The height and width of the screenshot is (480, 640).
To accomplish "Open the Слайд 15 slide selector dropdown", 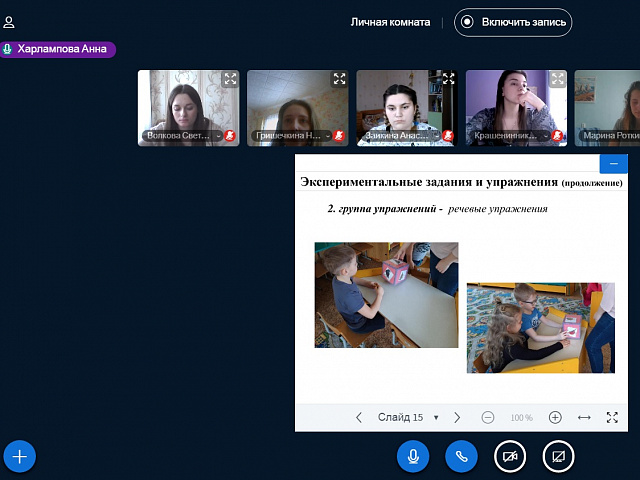I will tap(408, 417).
